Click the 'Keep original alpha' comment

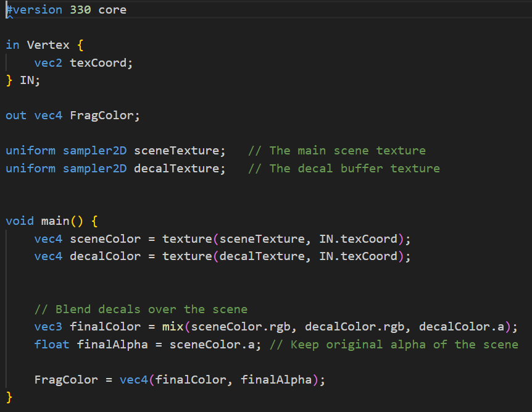pos(394,345)
